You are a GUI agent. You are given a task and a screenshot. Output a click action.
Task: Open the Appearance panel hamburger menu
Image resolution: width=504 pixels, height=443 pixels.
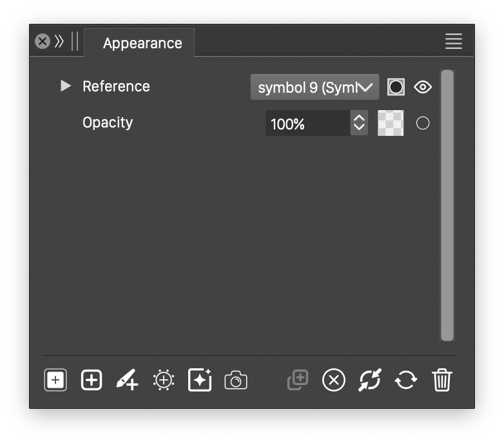[x=454, y=42]
